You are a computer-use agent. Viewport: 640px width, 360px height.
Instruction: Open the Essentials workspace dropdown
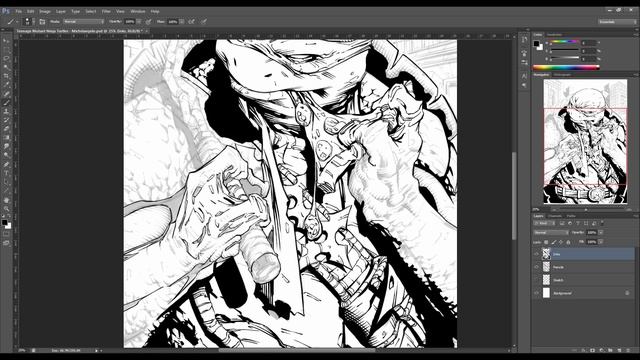(617, 22)
